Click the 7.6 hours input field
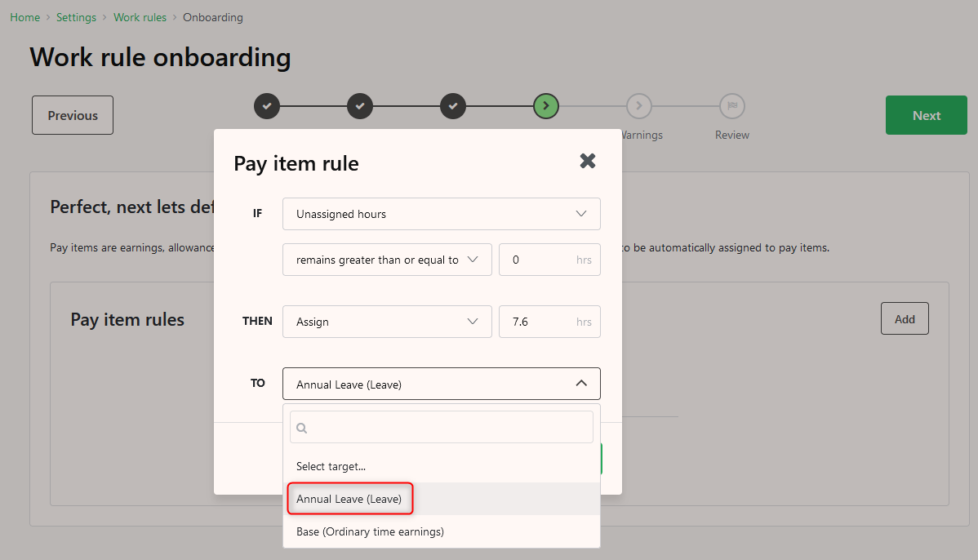The width and height of the screenshot is (978, 560). point(549,322)
